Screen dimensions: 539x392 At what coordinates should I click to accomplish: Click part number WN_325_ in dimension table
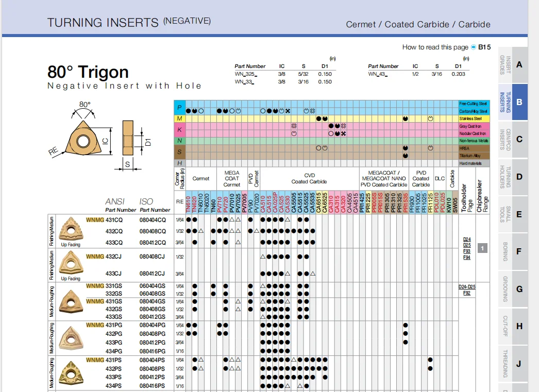tap(246, 74)
